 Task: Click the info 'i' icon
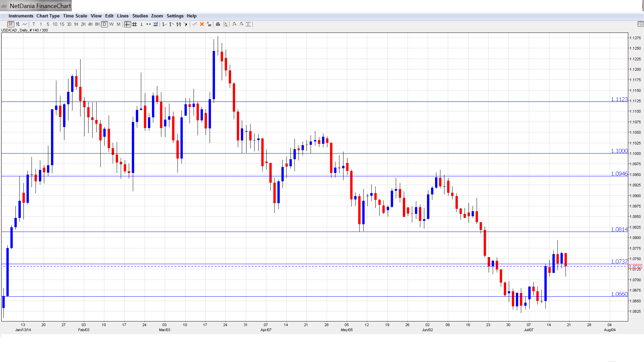pos(142,24)
